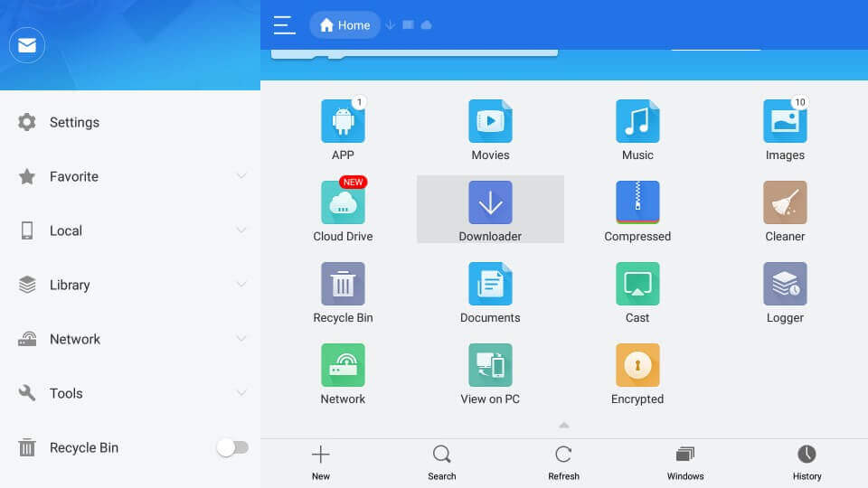Viewport: 868px width, 488px height.
Task: Click the mail envelope icon
Action: pyautogui.click(x=27, y=45)
